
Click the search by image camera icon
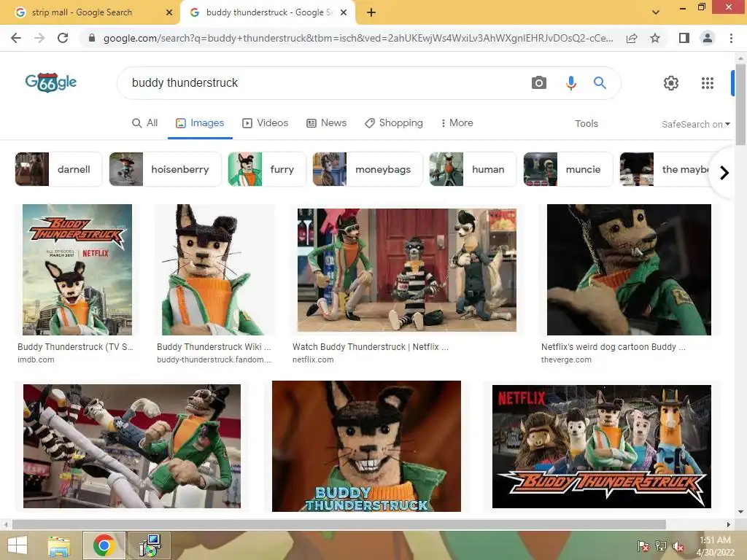[x=539, y=83]
